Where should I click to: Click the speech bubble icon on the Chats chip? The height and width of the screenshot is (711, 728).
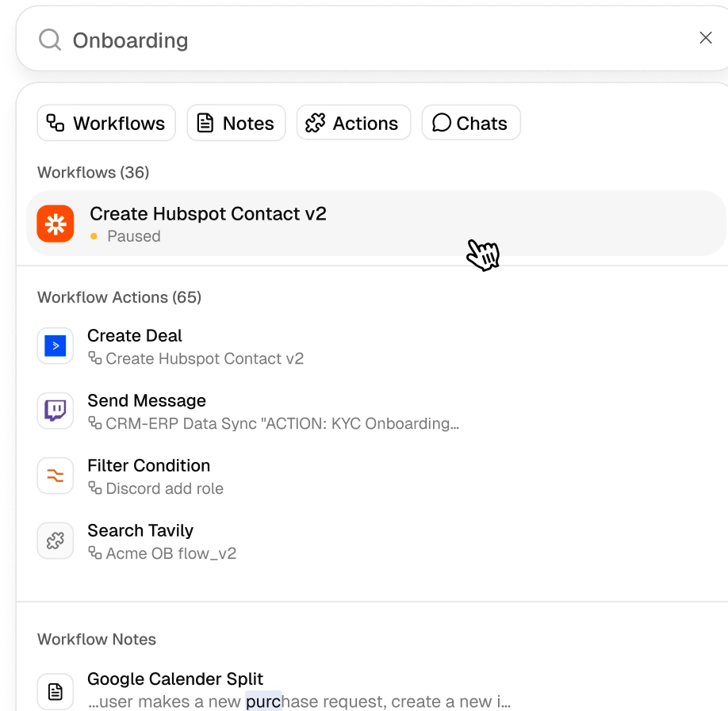coord(442,123)
